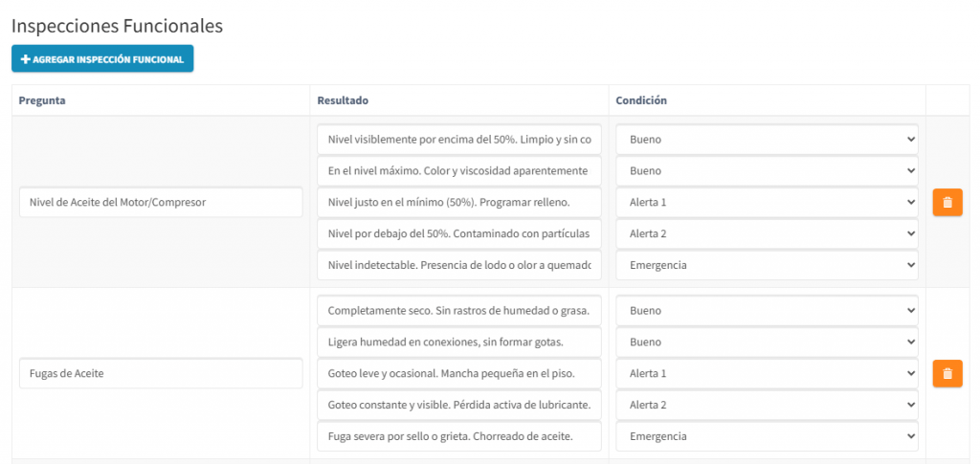
Task: Open Emergencia dropdown for 'Fuga severa por sello'
Action: (767, 436)
